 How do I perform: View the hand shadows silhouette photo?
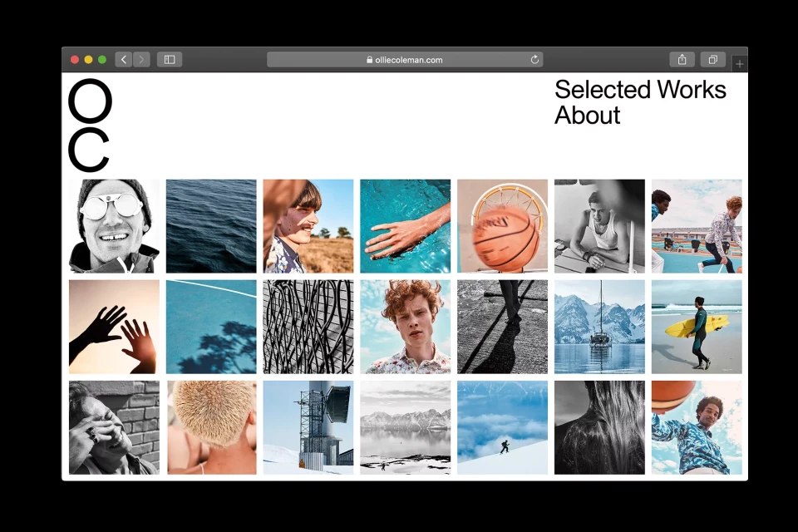(114, 327)
